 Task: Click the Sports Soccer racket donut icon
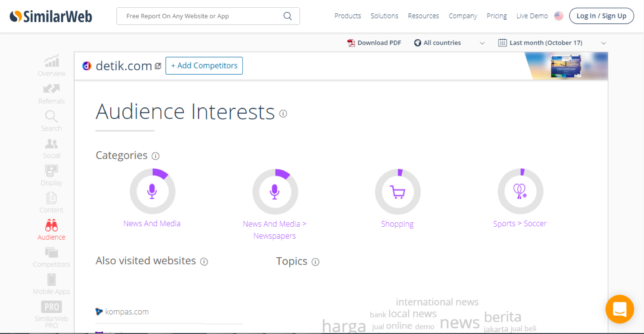tap(520, 191)
